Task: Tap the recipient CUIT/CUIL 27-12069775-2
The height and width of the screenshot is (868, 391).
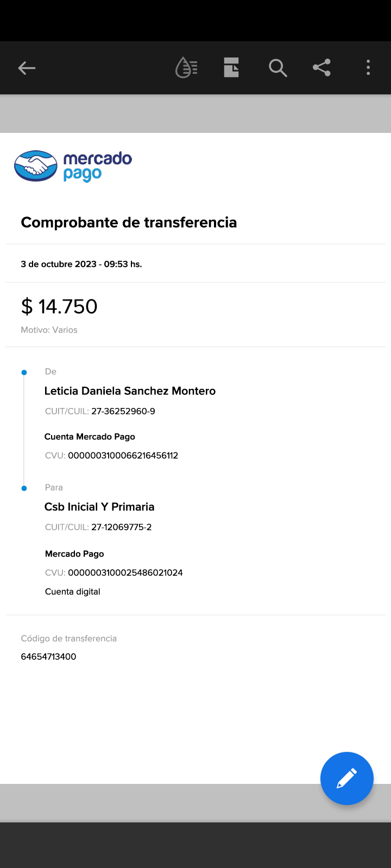Action: pos(121,527)
